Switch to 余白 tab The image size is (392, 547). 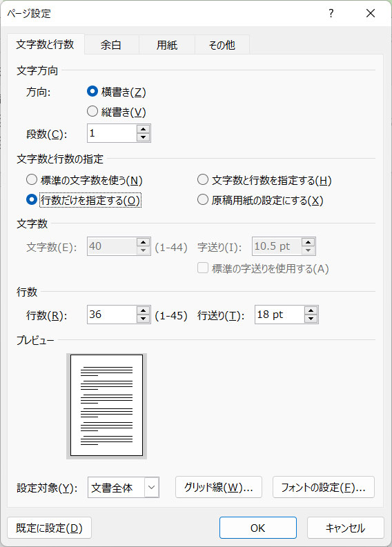111,45
